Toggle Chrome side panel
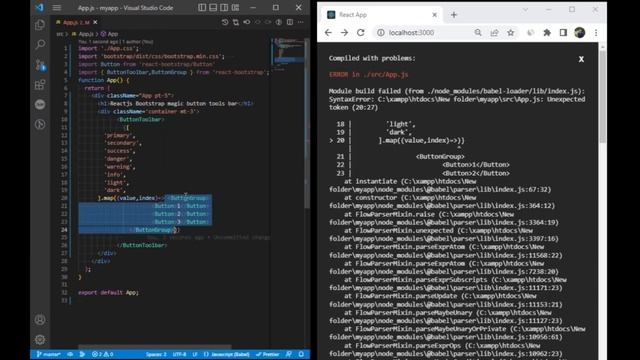640x360 pixels. pos(563,33)
